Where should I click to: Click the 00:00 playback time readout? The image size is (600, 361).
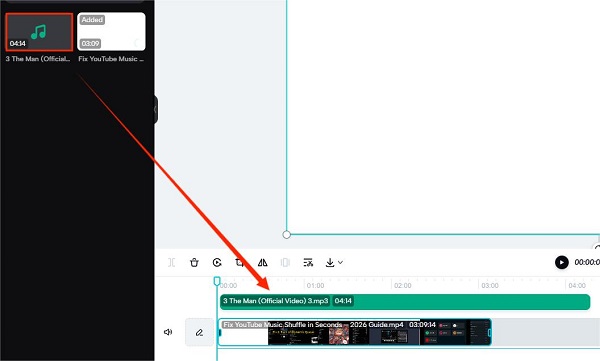(x=587, y=262)
